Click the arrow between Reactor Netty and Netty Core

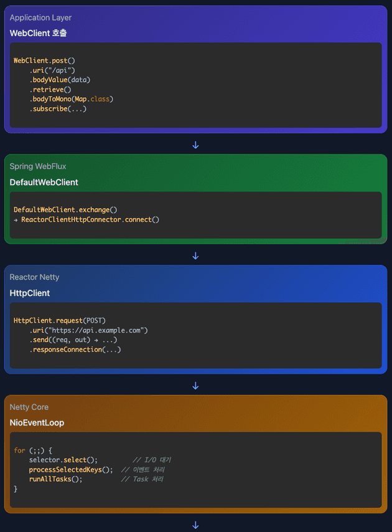[195, 386]
